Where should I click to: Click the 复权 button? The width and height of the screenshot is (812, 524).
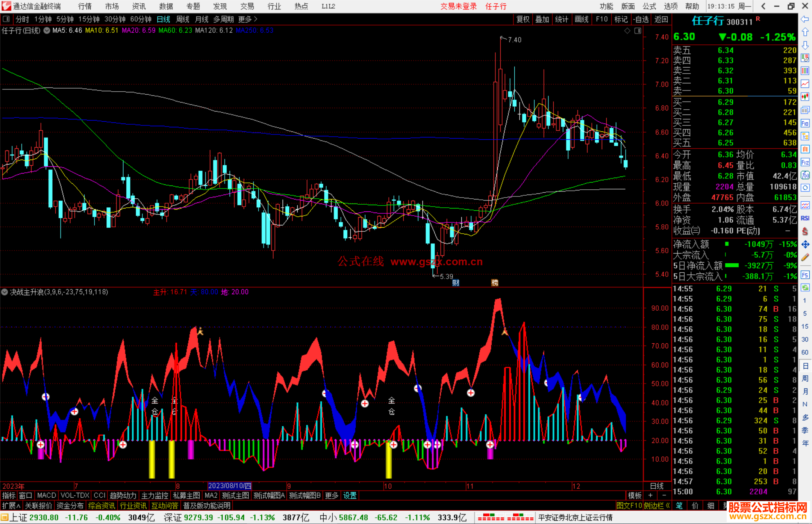point(523,19)
